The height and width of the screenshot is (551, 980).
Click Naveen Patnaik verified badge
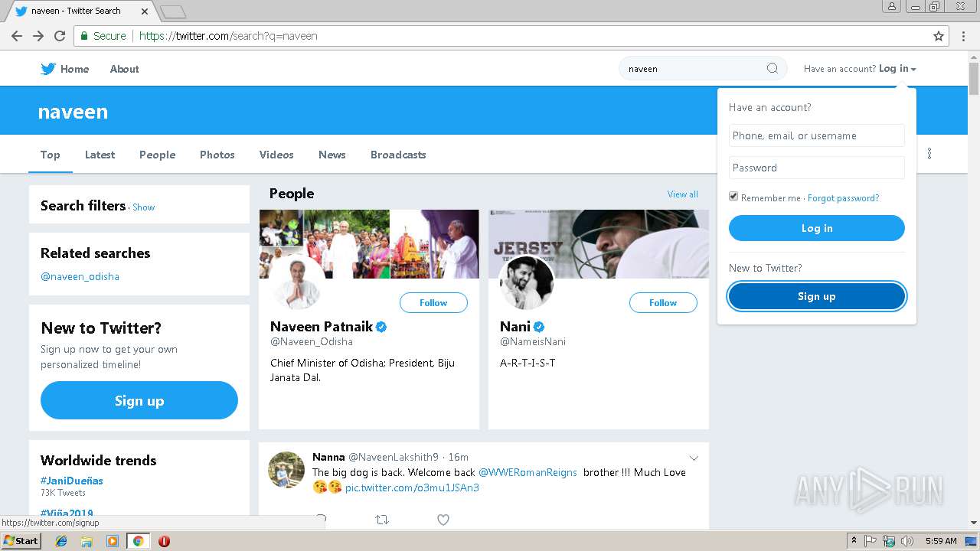[x=381, y=327]
